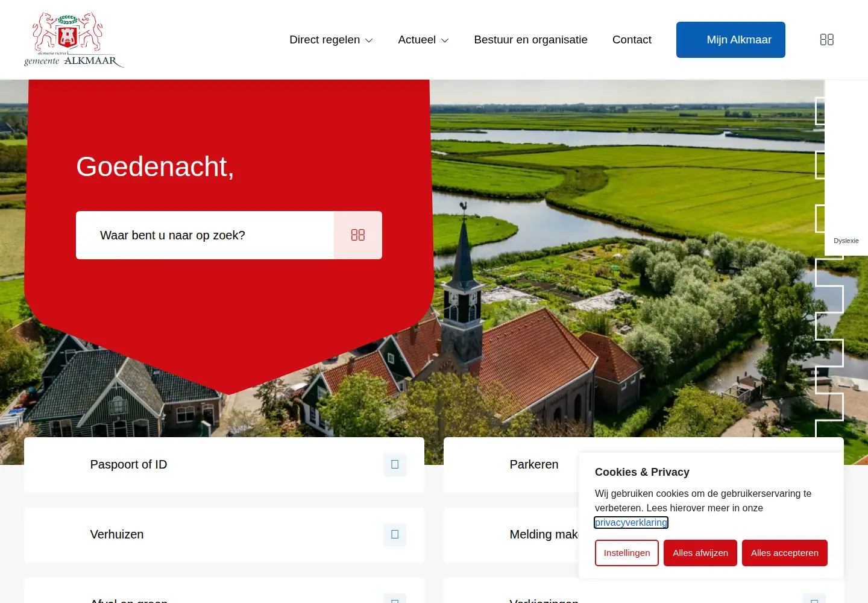This screenshot has height=603, width=868.
Task: Submit search with the pink search icon button
Action: tap(358, 235)
